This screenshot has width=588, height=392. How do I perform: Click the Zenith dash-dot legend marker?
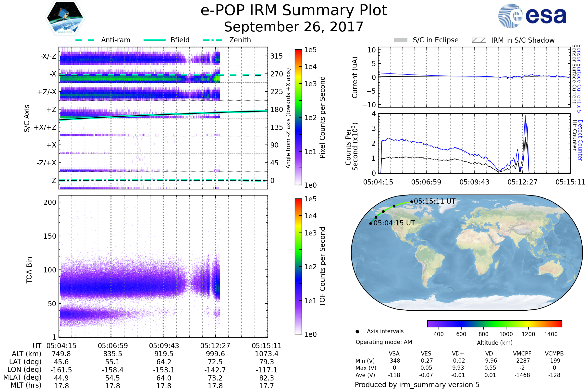click(x=213, y=40)
